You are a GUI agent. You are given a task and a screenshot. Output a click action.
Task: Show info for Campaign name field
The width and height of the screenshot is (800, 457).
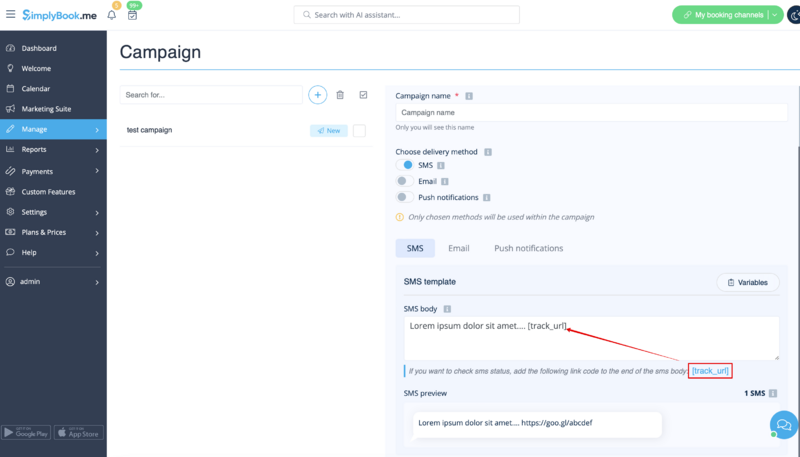[469, 96]
